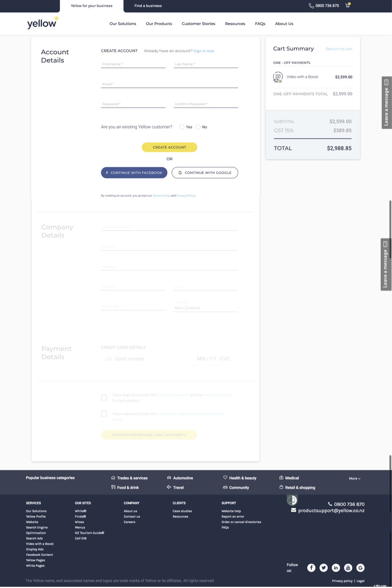Click the Health & beauty heart icon
The width and height of the screenshot is (392, 588).
tap(226, 478)
